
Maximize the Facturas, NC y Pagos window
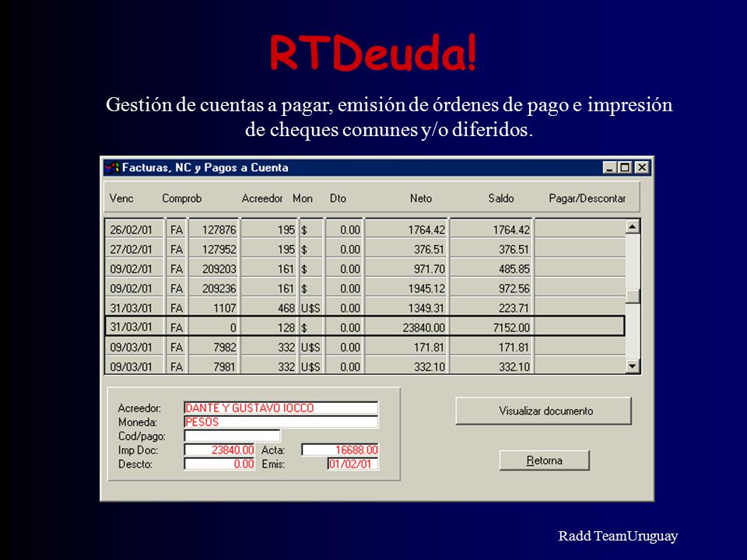click(625, 168)
